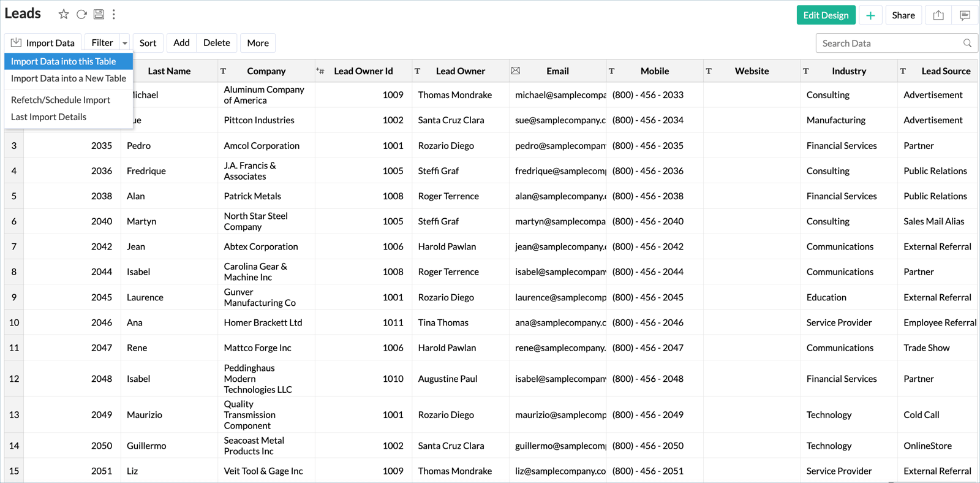
Task: Click the save disk icon
Action: coord(99,14)
